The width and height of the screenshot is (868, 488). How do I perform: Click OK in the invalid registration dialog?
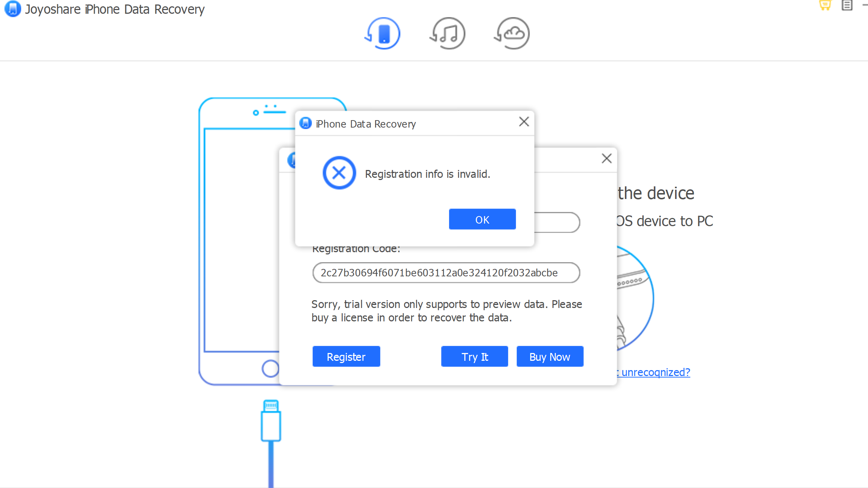tap(482, 219)
